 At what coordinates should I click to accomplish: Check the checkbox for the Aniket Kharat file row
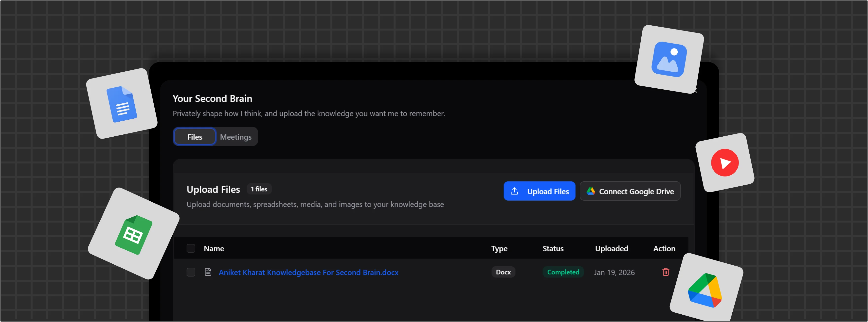click(x=191, y=272)
